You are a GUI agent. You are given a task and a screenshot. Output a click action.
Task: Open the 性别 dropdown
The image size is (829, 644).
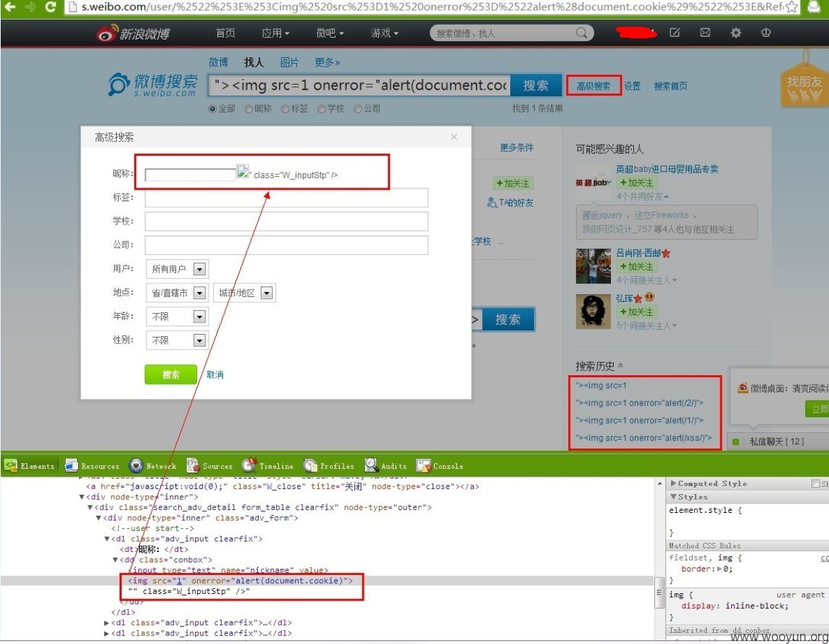coord(177,340)
